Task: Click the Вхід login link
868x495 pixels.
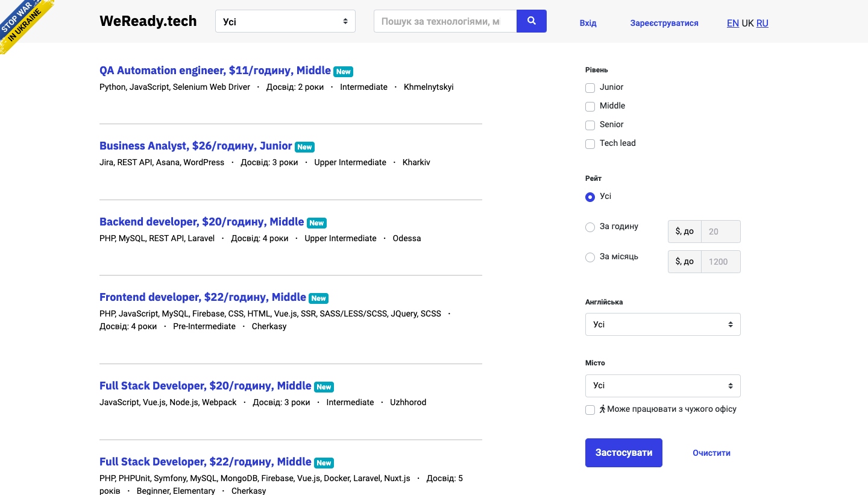Action: pos(588,23)
